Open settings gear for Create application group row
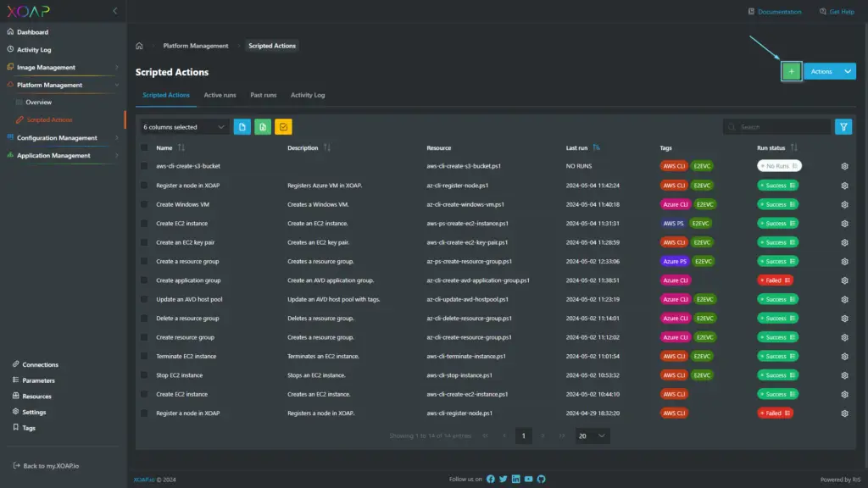 (x=844, y=280)
